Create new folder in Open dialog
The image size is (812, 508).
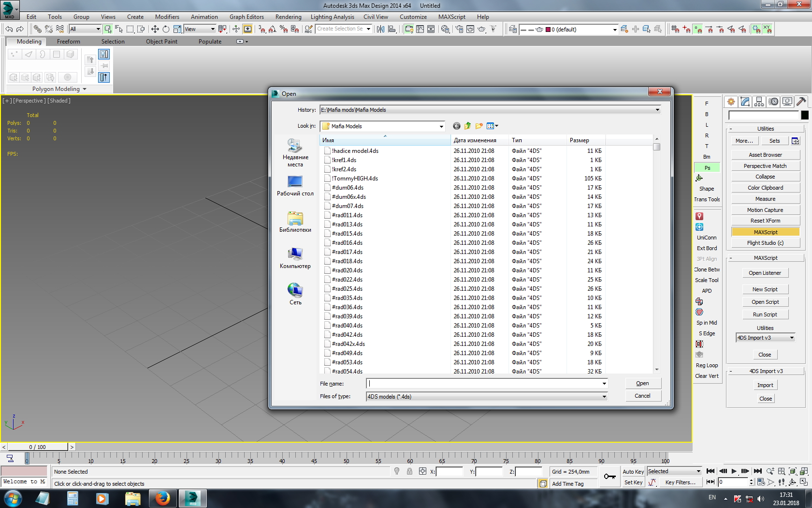click(x=479, y=126)
